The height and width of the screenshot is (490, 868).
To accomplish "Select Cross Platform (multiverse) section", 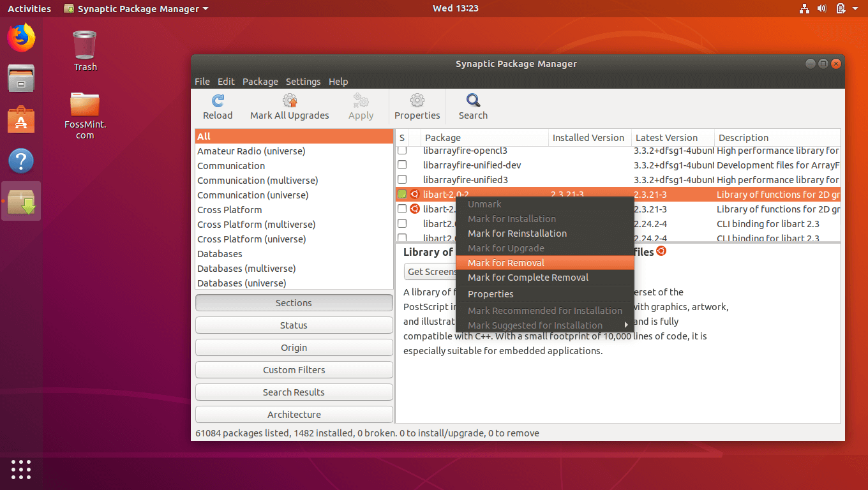I will click(294, 225).
